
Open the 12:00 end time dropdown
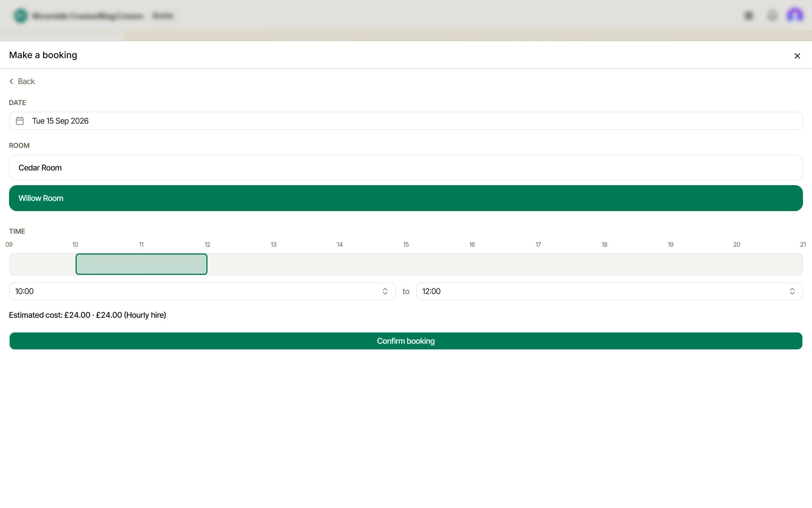point(609,291)
